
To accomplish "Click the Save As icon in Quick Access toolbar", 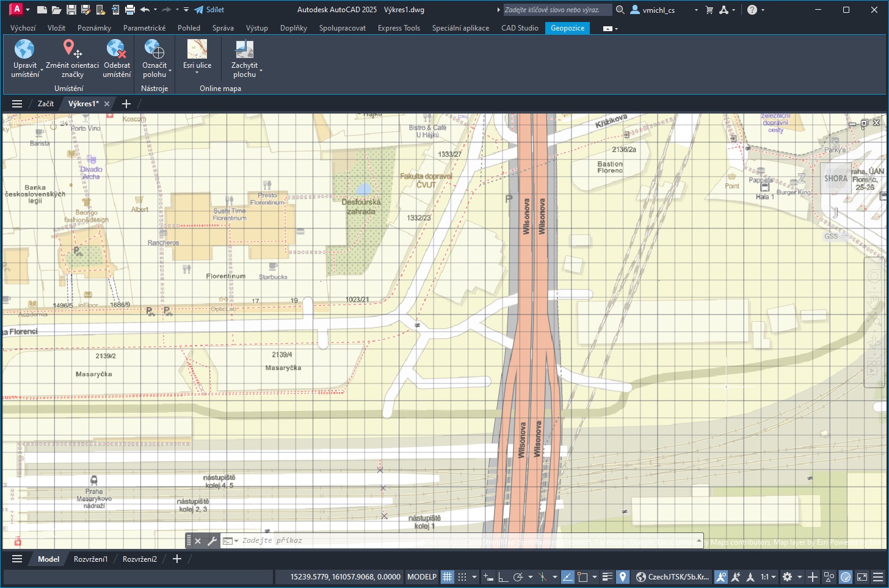I will 85,10.
